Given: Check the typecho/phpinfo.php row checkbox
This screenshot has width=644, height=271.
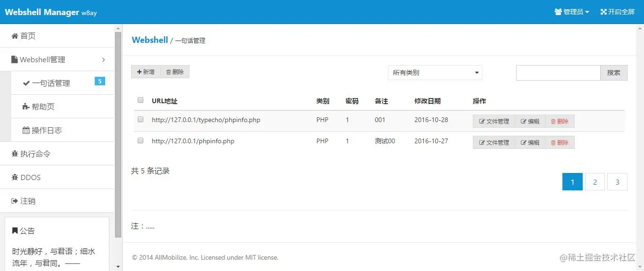Looking at the screenshot, I should click(140, 119).
